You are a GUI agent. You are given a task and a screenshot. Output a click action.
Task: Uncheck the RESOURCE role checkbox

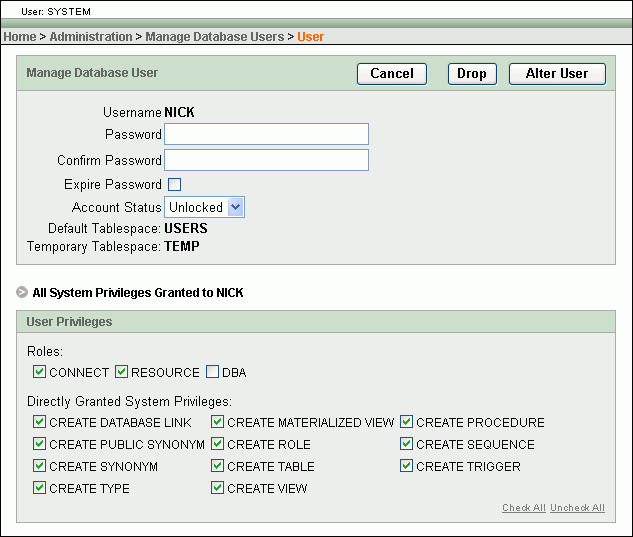coord(121,371)
